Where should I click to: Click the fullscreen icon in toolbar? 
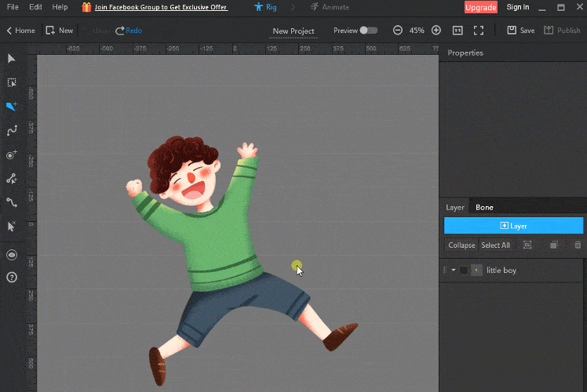tap(479, 31)
